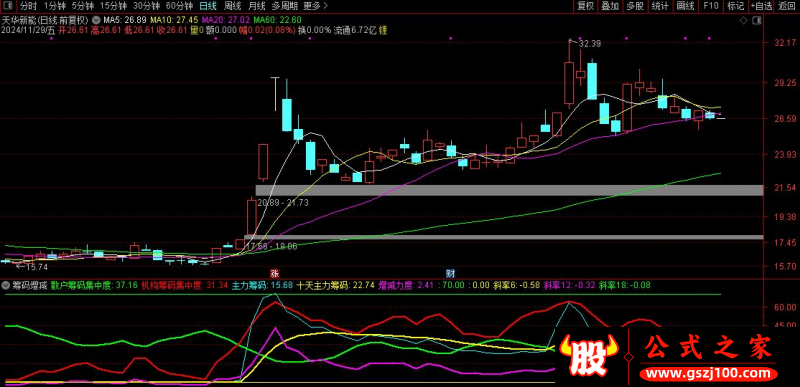
Task: Click the 返回 back button
Action: (785, 6)
